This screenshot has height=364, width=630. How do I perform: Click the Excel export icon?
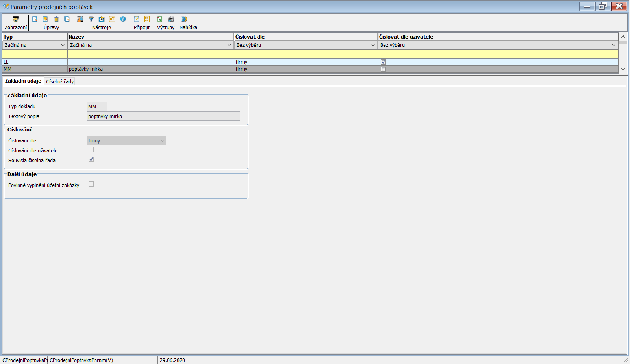(x=160, y=19)
